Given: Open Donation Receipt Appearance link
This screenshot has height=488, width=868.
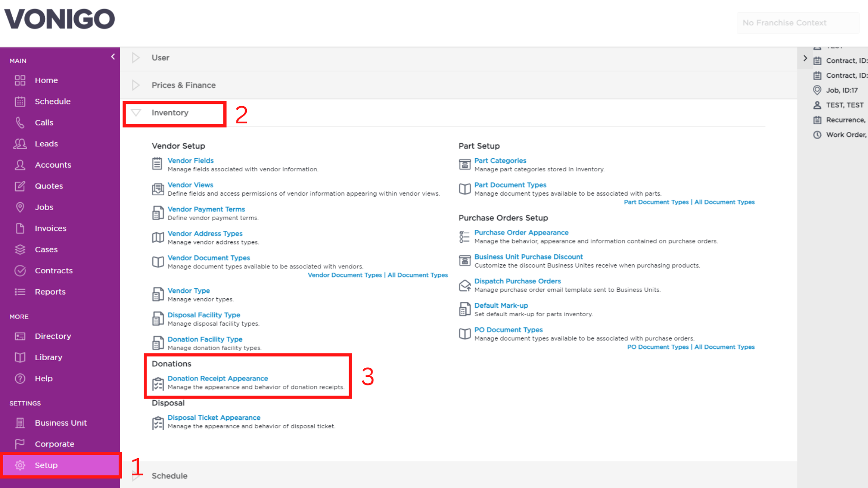Looking at the screenshot, I should click(x=217, y=379).
